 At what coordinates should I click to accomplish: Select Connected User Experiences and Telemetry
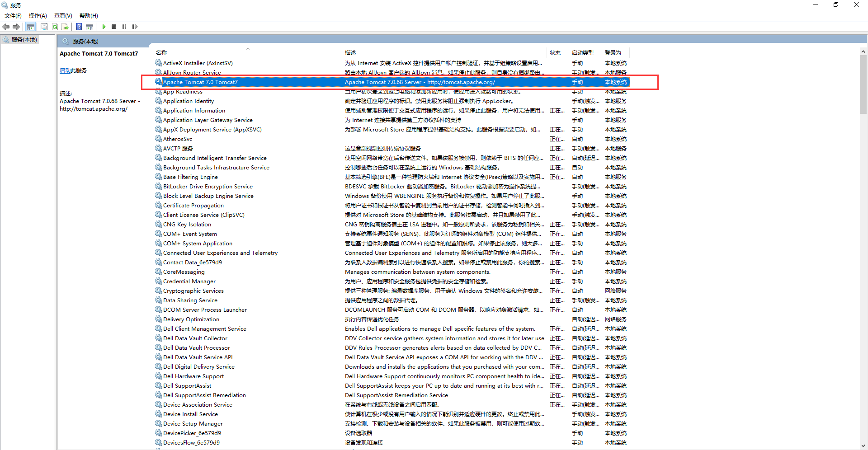pyautogui.click(x=392, y=253)
